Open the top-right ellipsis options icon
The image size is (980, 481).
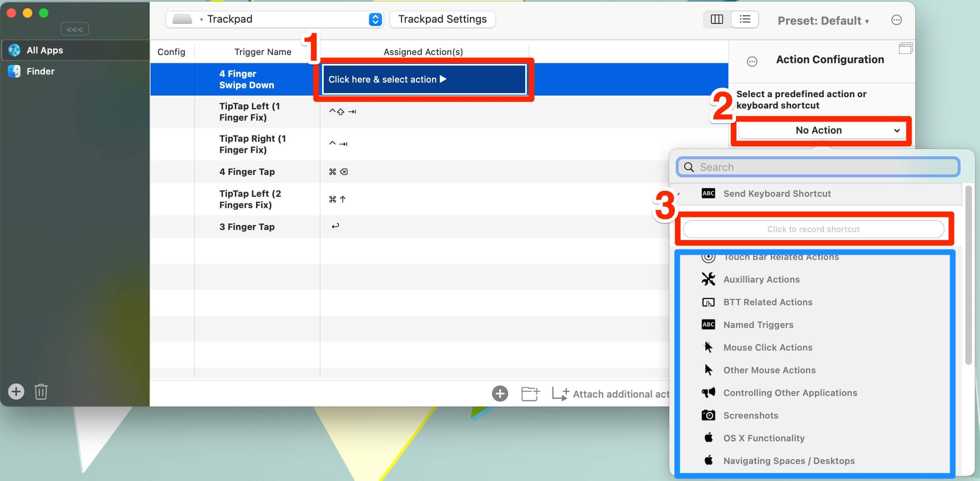tap(896, 20)
